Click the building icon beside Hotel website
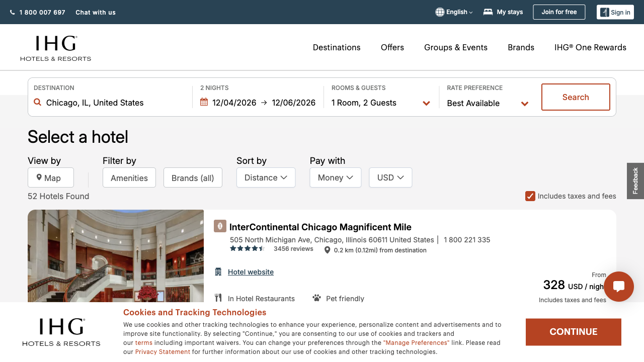The width and height of the screenshot is (644, 362). (x=218, y=272)
